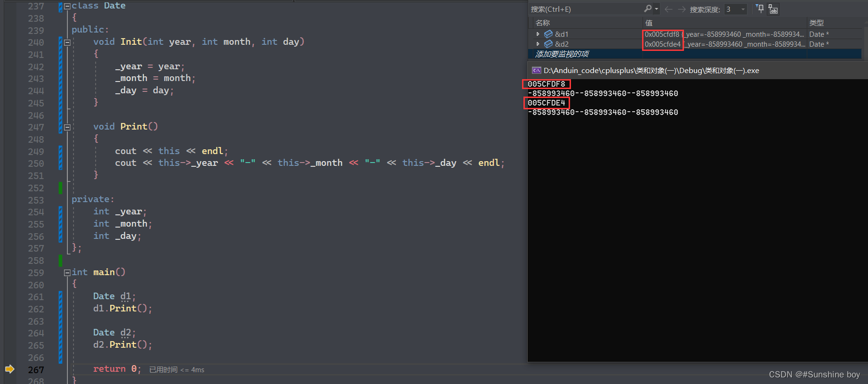Click line number 249 in the gutter
868x384 pixels.
coord(36,152)
